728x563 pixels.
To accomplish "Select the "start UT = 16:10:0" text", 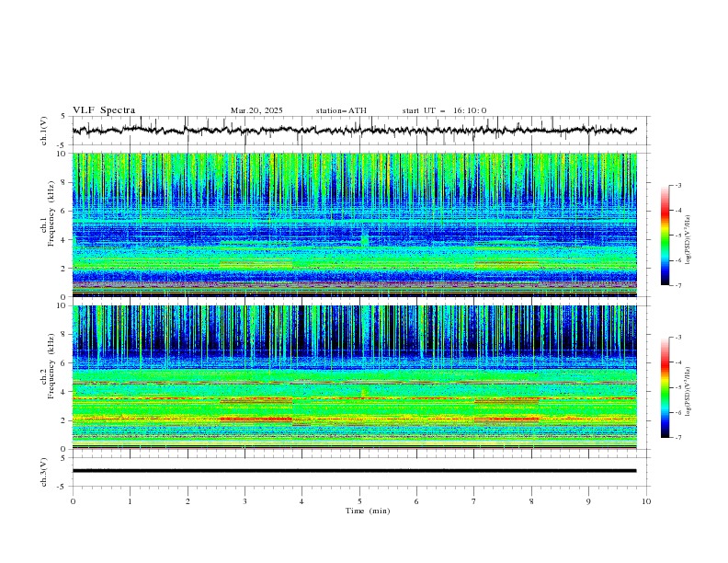I will 444,110.
